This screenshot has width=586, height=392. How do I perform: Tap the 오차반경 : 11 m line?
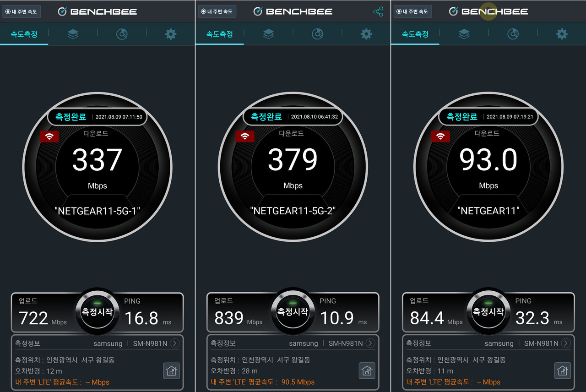pyautogui.click(x=429, y=371)
